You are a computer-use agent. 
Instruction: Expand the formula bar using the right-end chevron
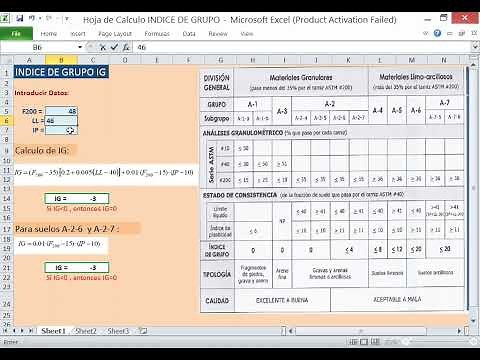pyautogui.click(x=475, y=47)
